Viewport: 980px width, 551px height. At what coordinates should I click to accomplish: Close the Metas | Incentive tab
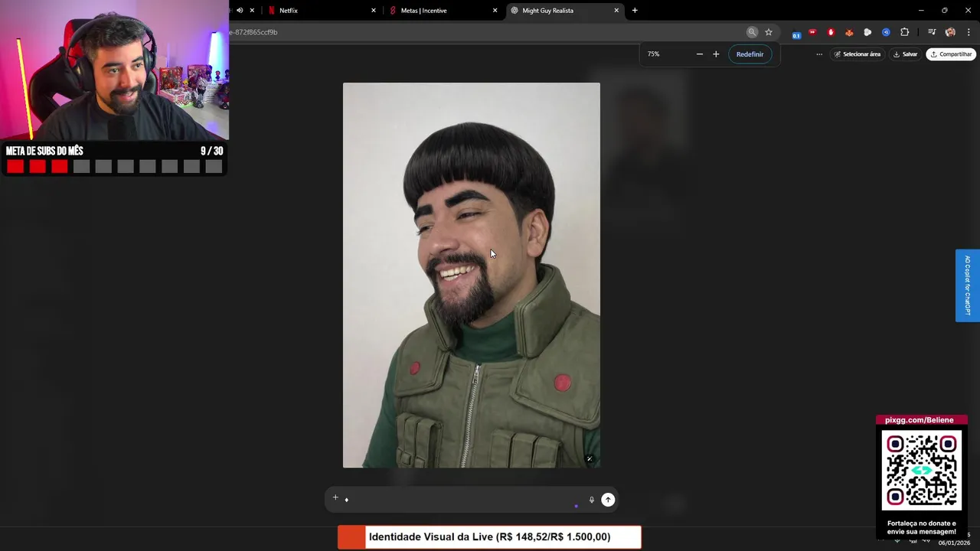[x=495, y=11]
